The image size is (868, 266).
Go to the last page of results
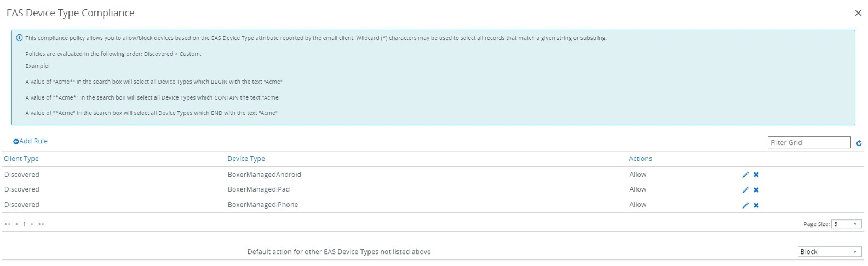pos(41,224)
